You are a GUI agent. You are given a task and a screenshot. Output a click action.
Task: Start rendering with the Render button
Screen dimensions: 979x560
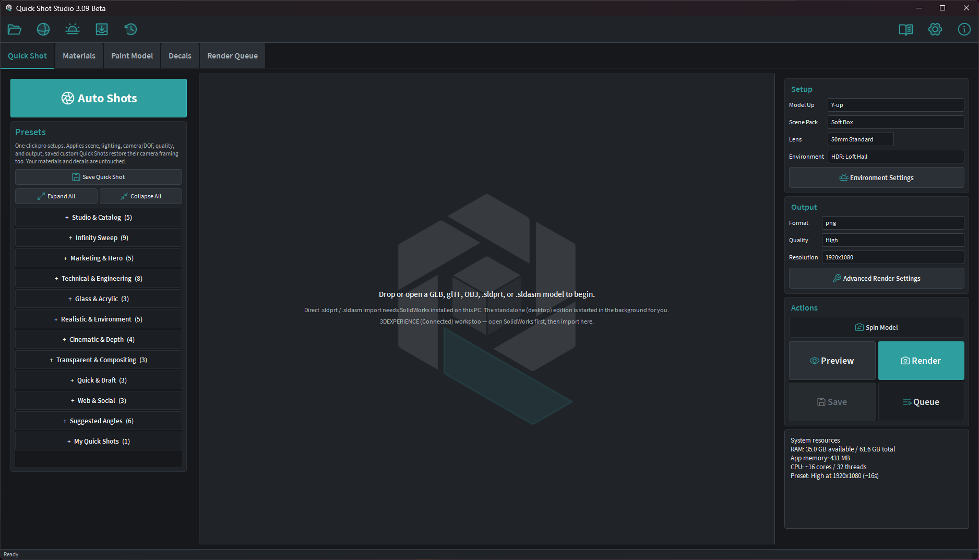[x=921, y=361]
